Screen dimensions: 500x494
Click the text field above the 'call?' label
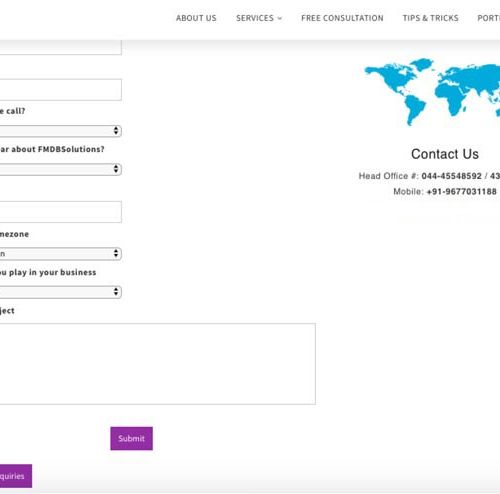(x=60, y=90)
